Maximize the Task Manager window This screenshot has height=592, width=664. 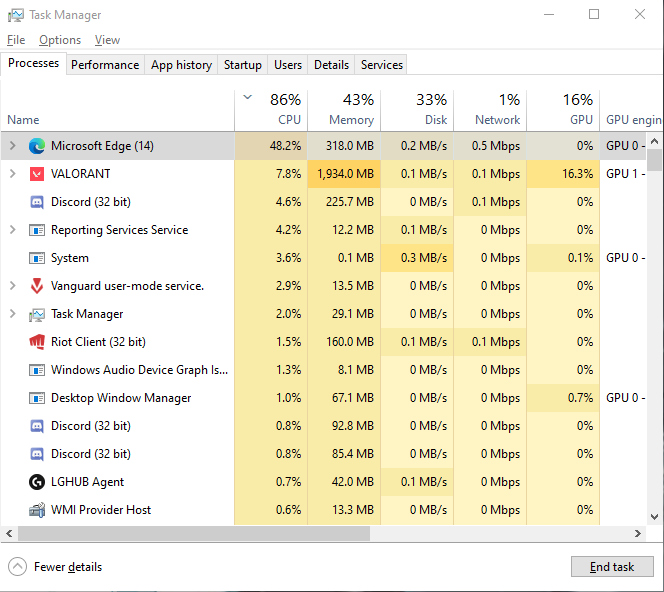pos(594,14)
